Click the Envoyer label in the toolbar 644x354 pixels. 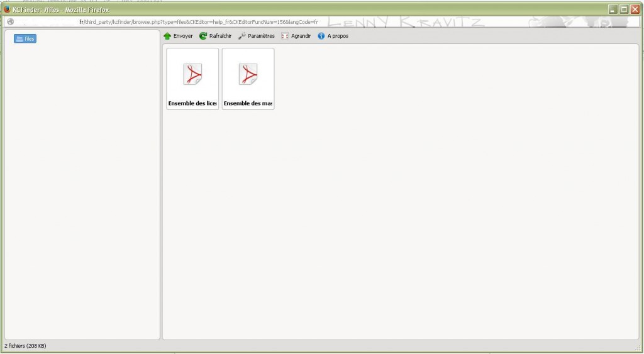183,36
